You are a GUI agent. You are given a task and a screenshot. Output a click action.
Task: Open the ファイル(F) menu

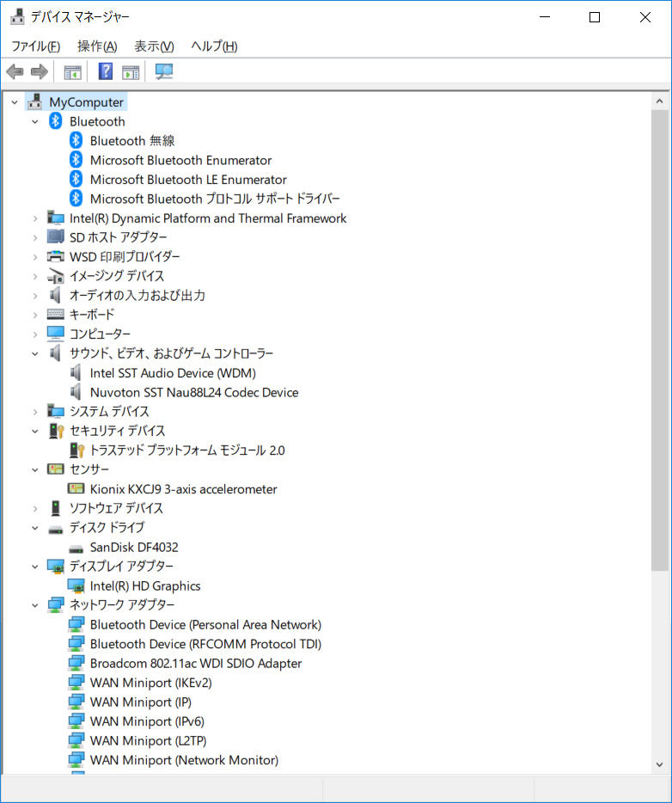click(36, 46)
